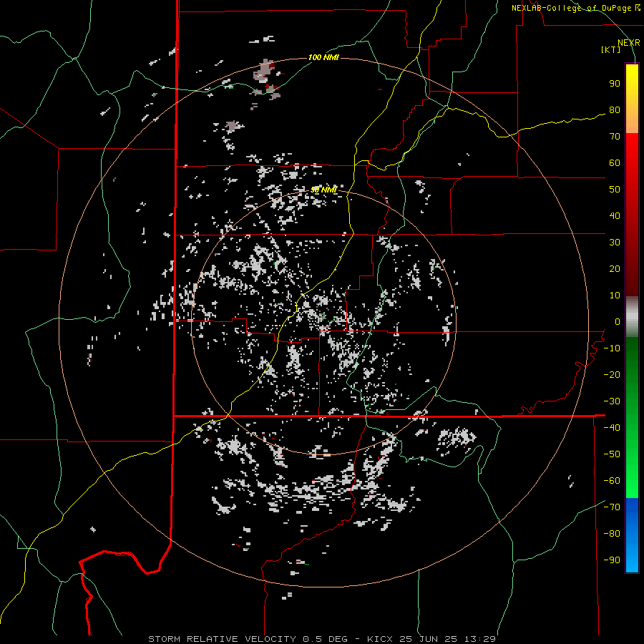Pick the green inbound segment of color bar
This screenshot has height=644, width=644.
(632, 417)
